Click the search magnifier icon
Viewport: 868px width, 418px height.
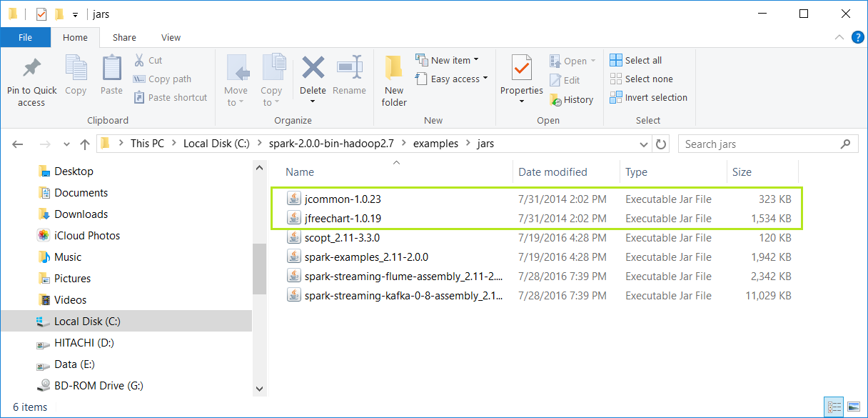point(846,144)
